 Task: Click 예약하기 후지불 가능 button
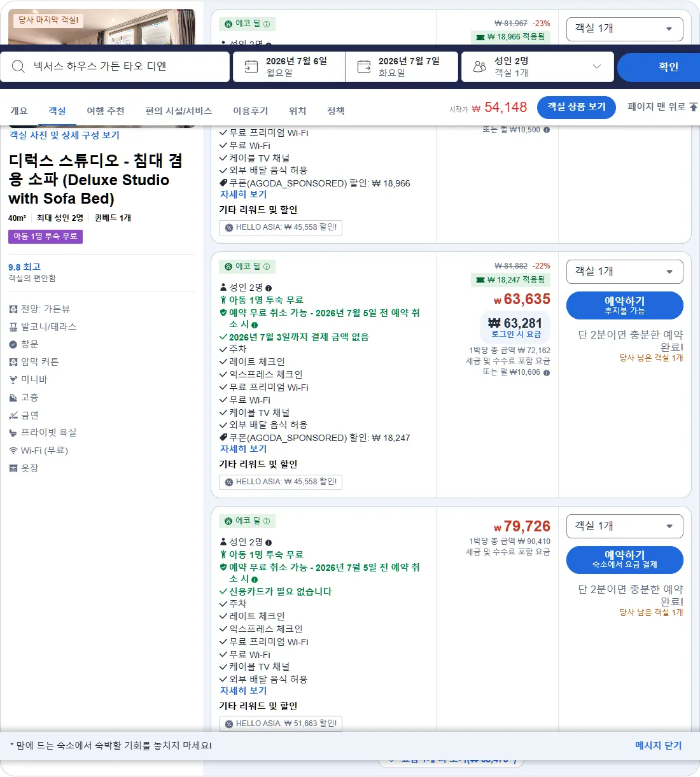[624, 305]
